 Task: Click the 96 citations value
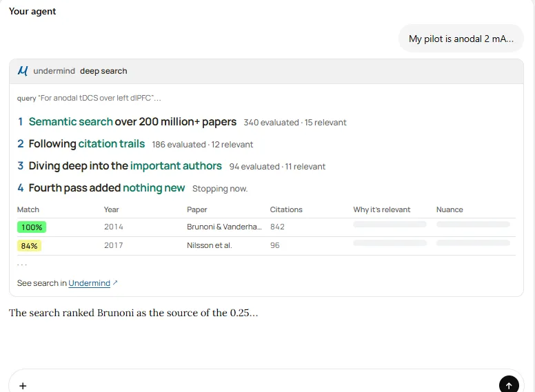click(274, 245)
